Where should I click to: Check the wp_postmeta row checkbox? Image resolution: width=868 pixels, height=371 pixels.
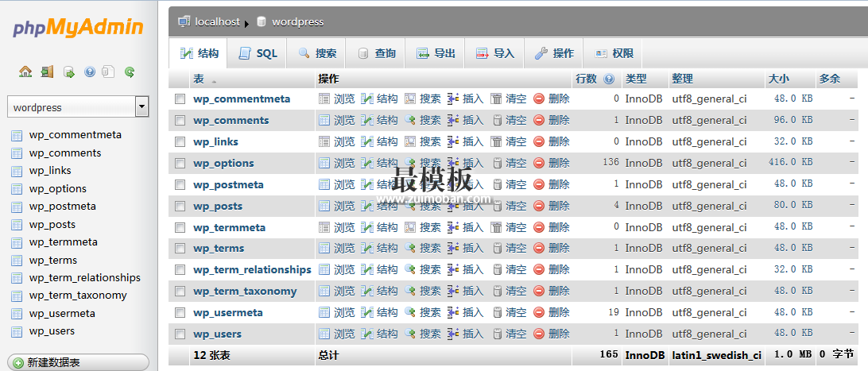(x=180, y=184)
